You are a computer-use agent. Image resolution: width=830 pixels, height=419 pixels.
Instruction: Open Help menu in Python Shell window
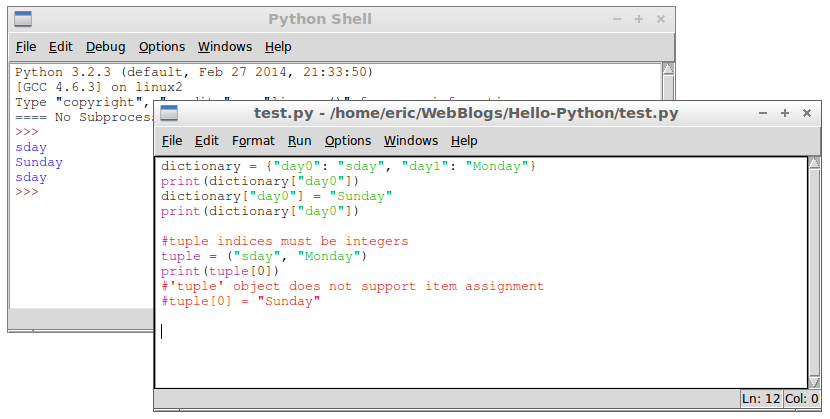[x=278, y=47]
